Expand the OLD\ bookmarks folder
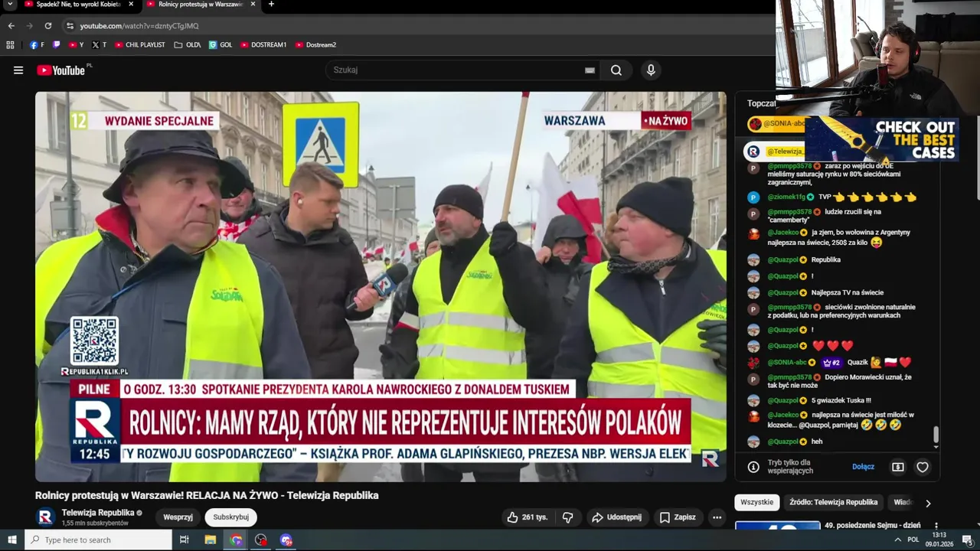 [188, 45]
